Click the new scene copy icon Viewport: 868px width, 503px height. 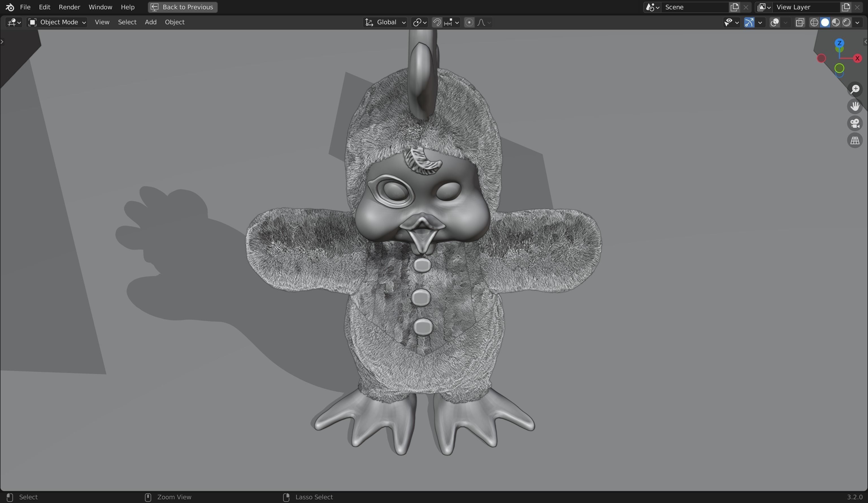734,7
